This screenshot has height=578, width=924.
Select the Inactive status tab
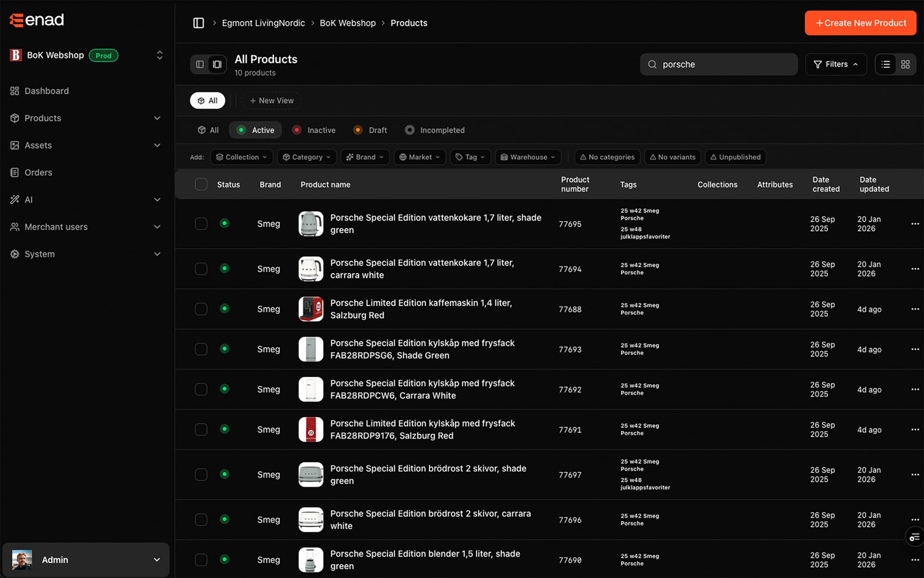[x=314, y=130]
